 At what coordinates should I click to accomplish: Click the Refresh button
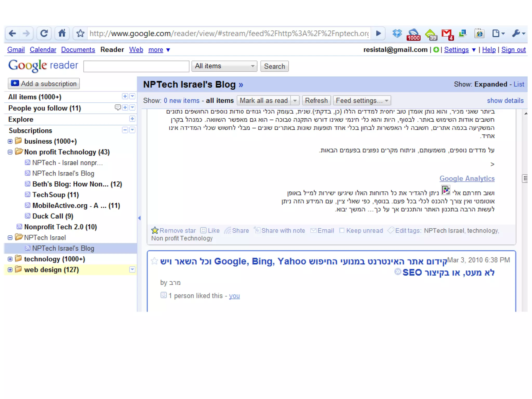tap(316, 101)
